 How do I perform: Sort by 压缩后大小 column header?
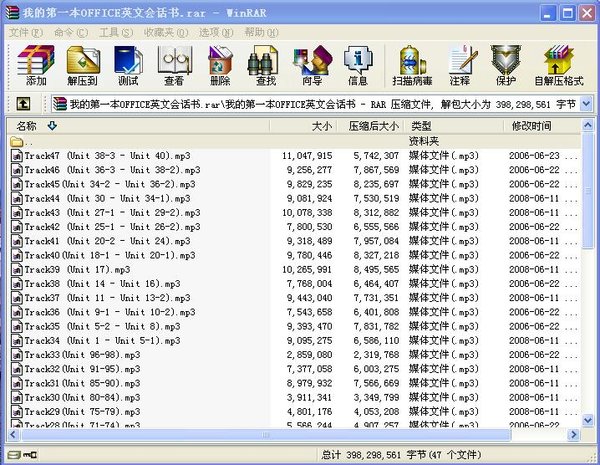[x=371, y=126]
